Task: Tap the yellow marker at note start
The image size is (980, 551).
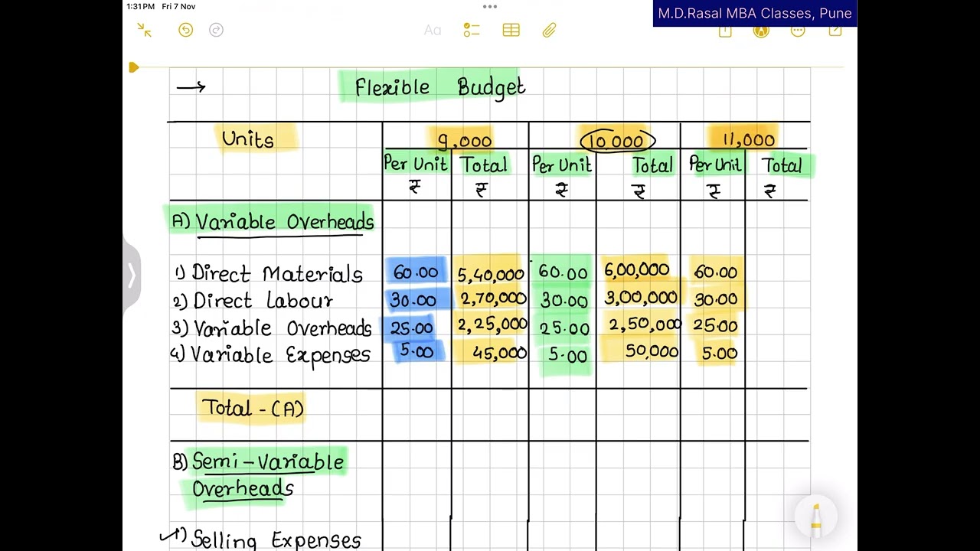Action: pos(134,67)
